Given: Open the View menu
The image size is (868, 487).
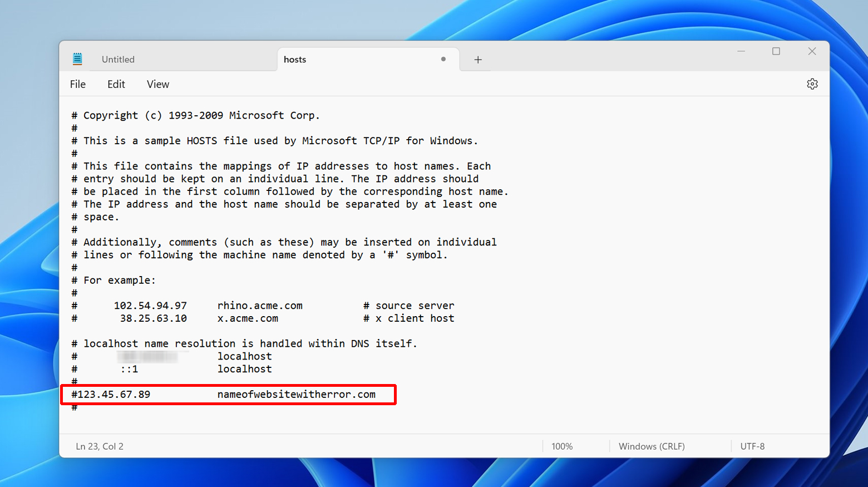Looking at the screenshot, I should click(x=158, y=84).
